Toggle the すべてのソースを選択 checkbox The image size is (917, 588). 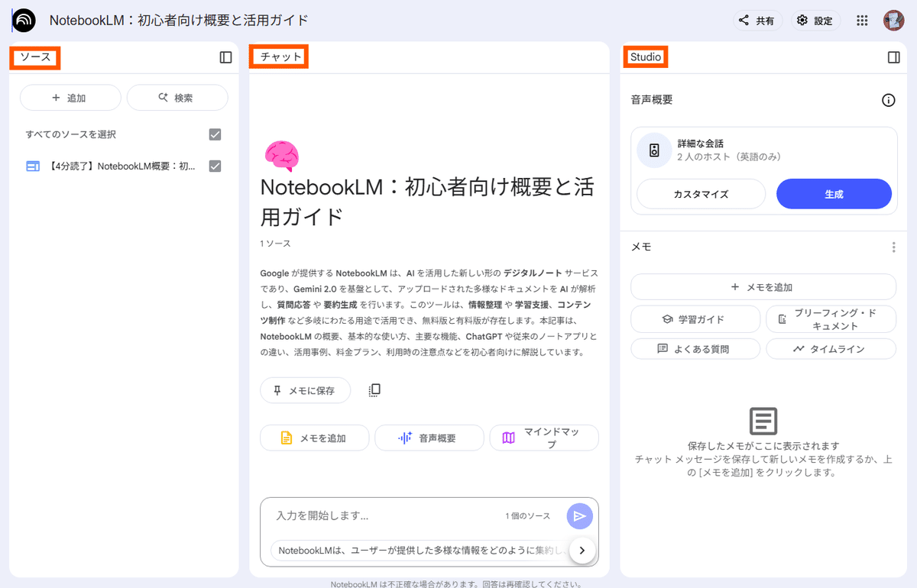point(215,133)
